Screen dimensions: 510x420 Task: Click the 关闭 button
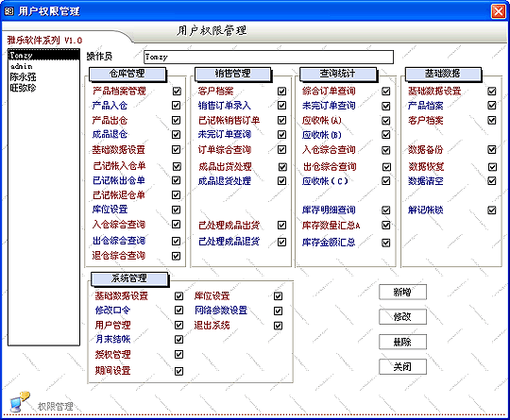402,367
